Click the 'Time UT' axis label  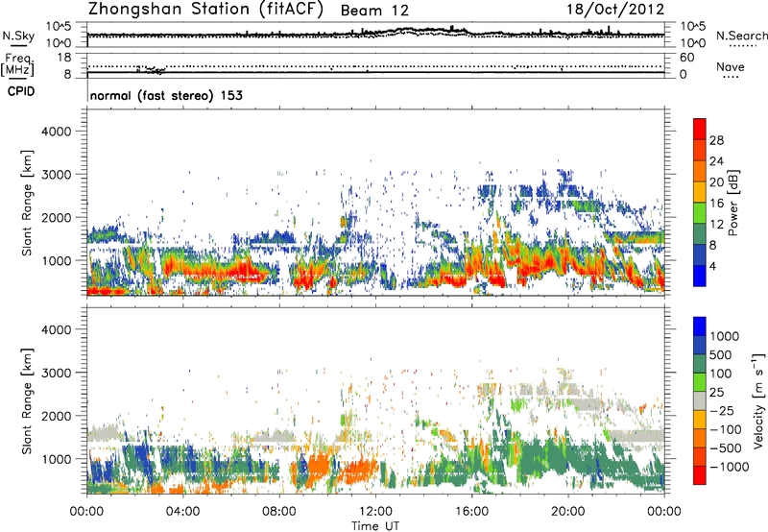tap(375, 526)
